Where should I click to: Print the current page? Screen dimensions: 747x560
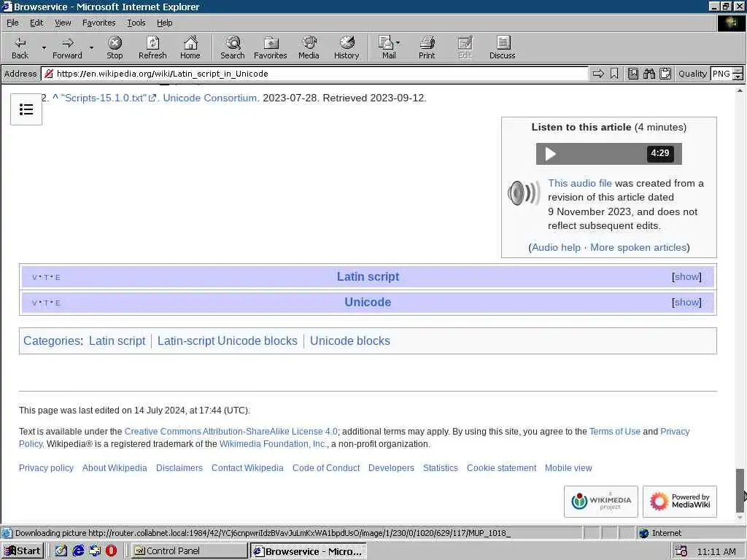tap(427, 47)
